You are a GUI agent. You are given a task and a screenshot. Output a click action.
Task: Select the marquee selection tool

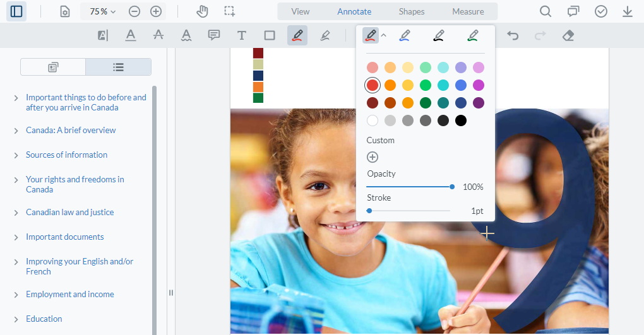tap(230, 11)
